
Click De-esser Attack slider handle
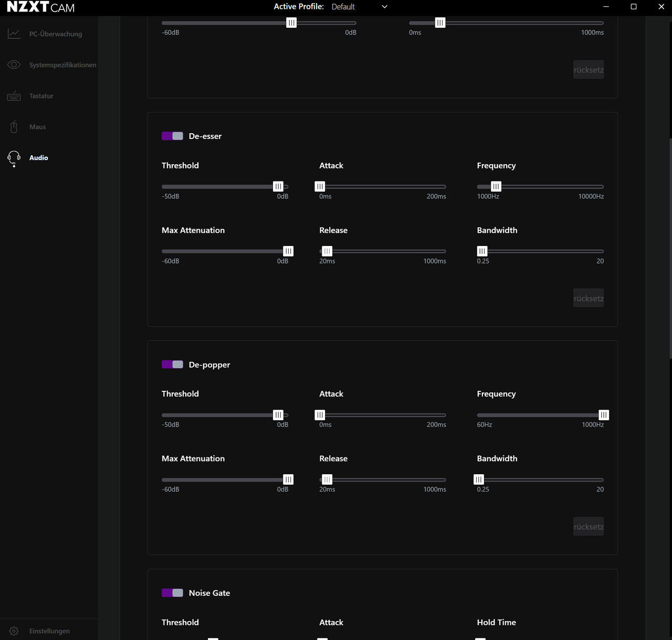point(320,186)
